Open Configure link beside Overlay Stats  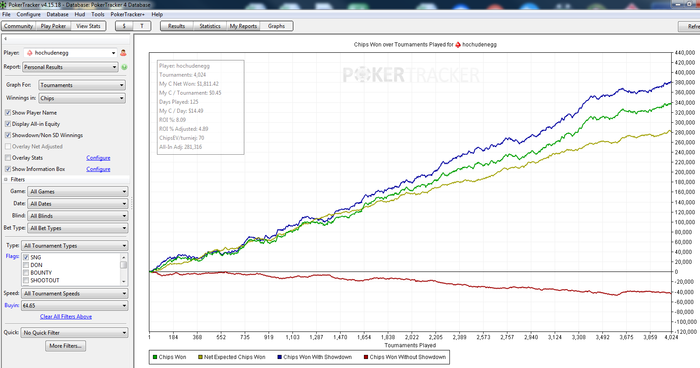[x=98, y=158]
